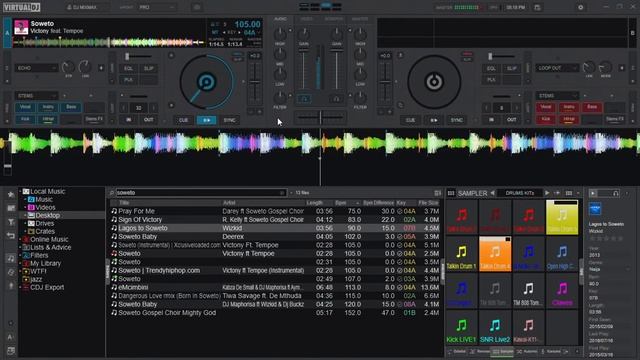Click the sampler speaker volume icon
This screenshot has height=360, width=640.
tap(557, 193)
